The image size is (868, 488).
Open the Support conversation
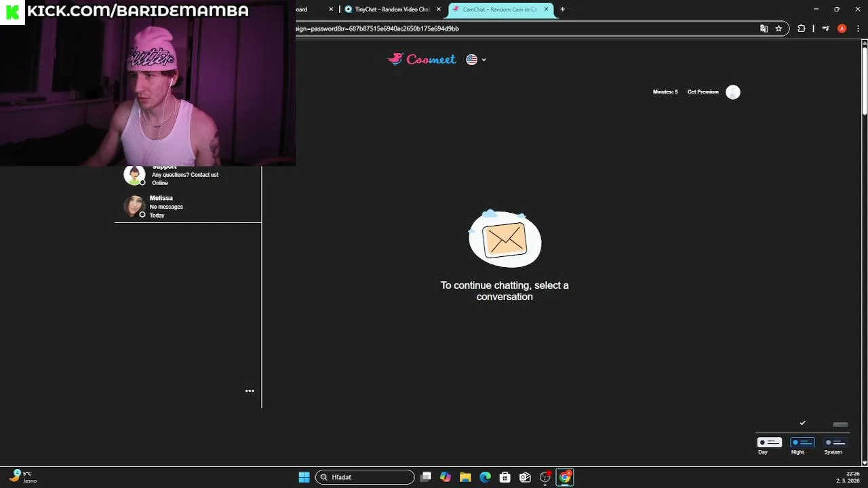pos(188,176)
